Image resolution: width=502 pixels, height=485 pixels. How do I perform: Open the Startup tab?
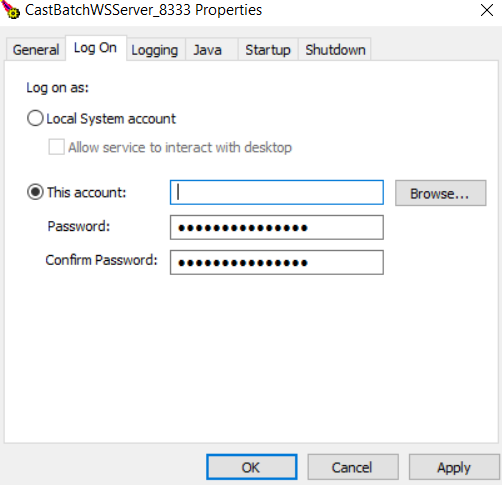268,50
